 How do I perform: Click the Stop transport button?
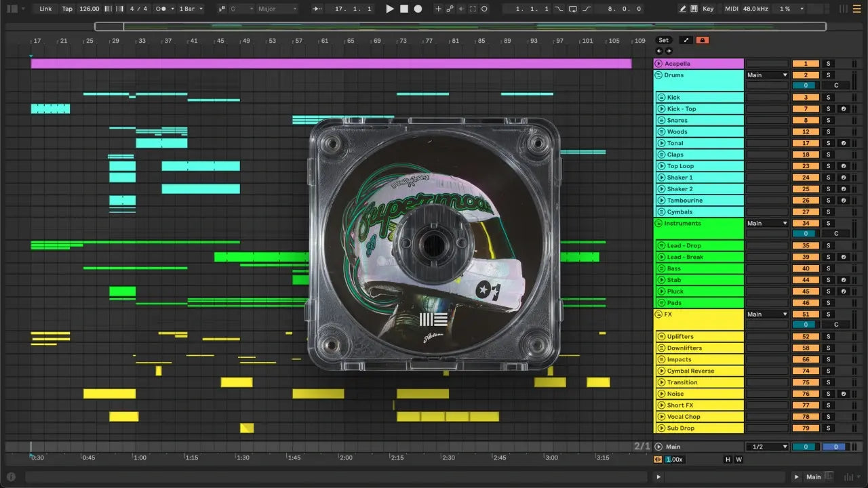403,9
